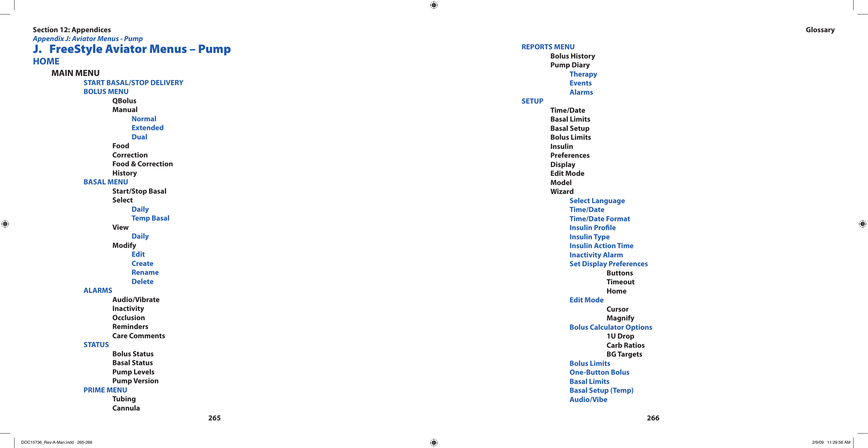868x448 pixels.
Task: Select the Set Display Preferences option
Action: 607,263
